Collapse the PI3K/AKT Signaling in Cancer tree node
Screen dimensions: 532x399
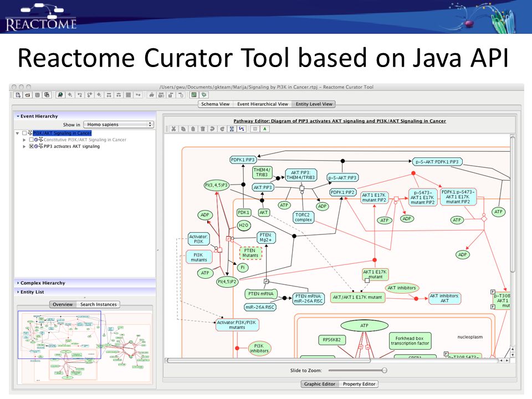(x=17, y=134)
